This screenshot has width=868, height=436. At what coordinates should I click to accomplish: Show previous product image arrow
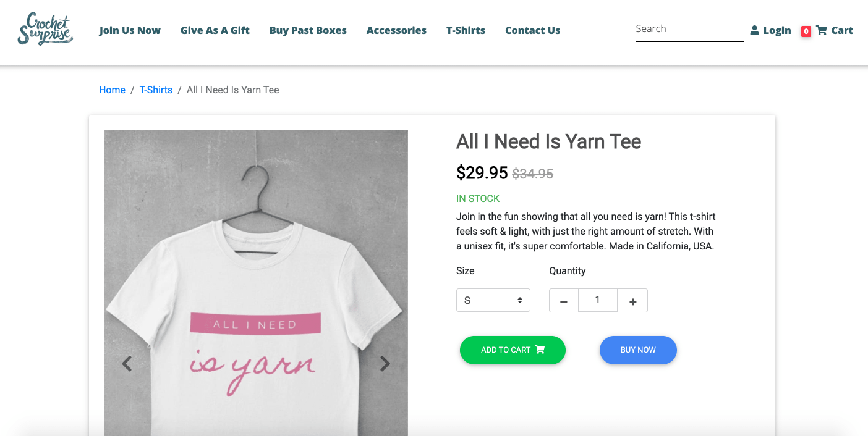(x=127, y=364)
